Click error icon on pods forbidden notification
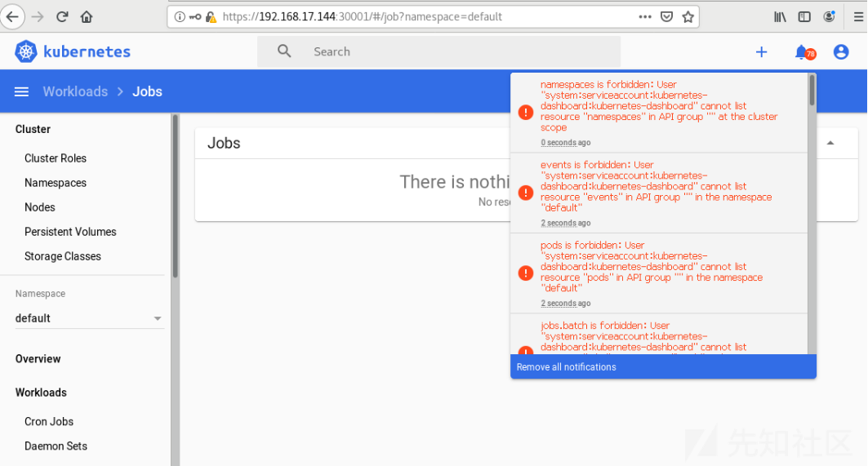Screen dimensions: 868x466 point(525,273)
